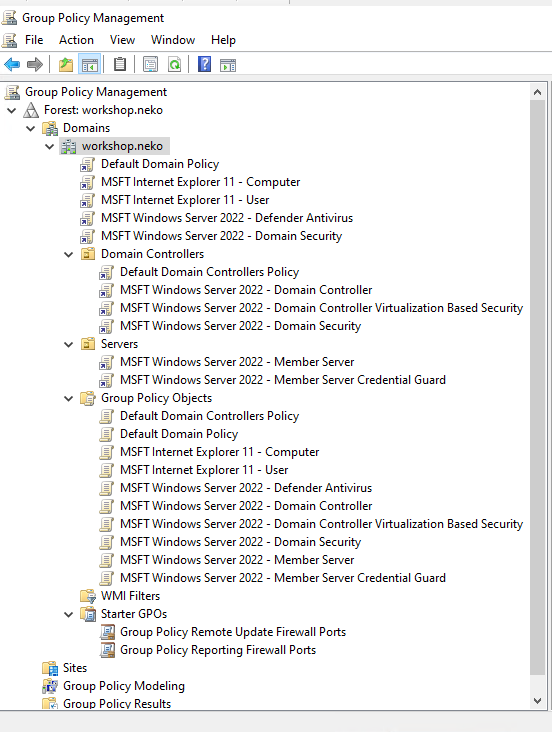
Task: Open the Action menu
Action: (76, 40)
